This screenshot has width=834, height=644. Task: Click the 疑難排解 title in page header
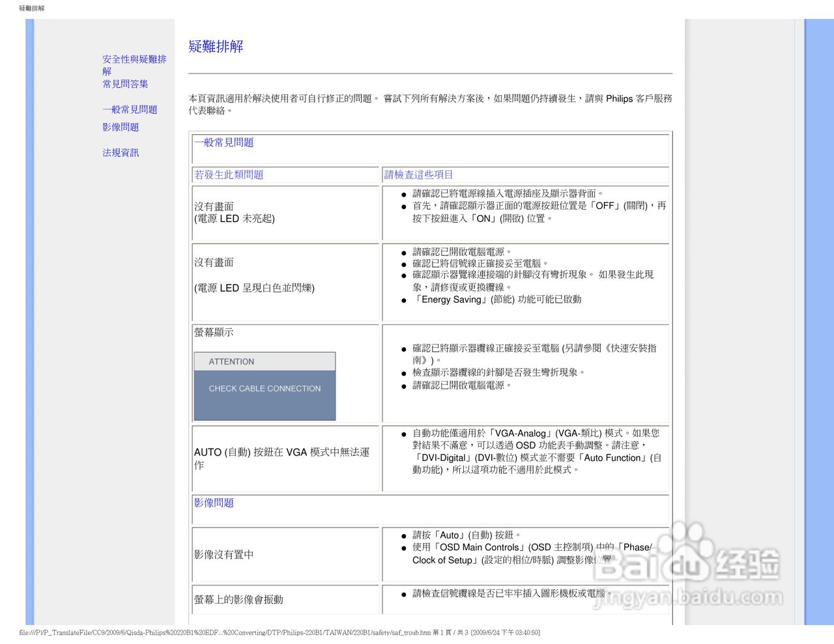click(32, 8)
